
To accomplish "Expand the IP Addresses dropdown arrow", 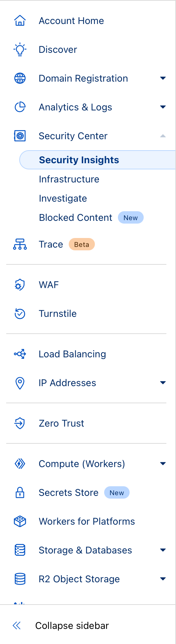I will (x=163, y=383).
